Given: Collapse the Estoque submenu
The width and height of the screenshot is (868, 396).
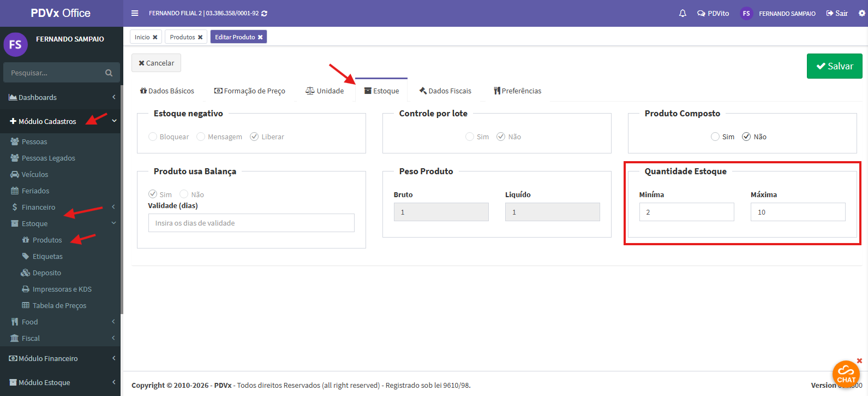Looking at the screenshot, I should click(x=60, y=223).
